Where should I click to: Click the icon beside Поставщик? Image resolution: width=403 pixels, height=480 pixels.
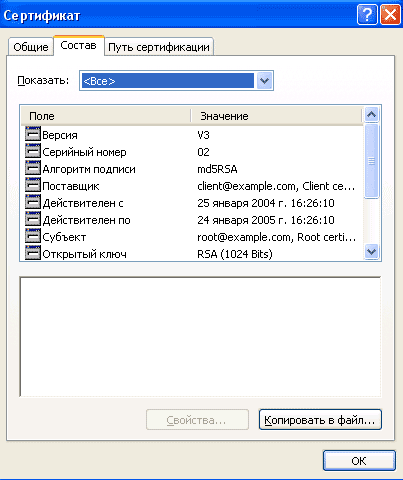[33, 185]
